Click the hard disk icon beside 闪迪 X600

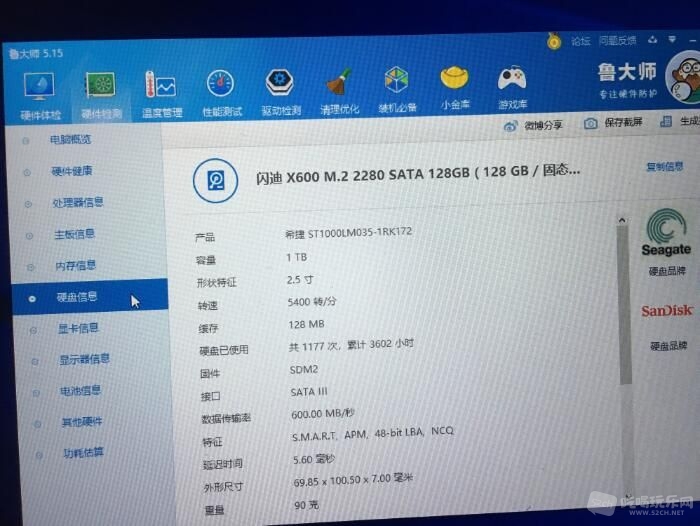tap(216, 181)
